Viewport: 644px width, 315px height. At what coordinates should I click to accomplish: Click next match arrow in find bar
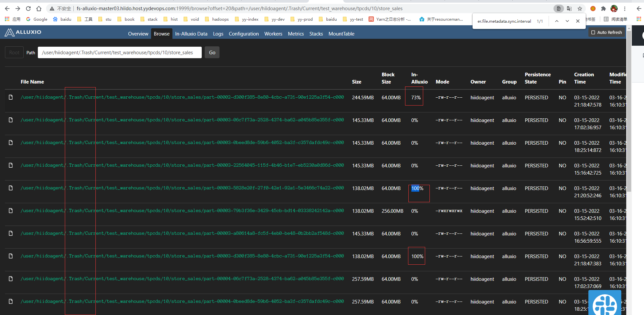click(x=567, y=21)
